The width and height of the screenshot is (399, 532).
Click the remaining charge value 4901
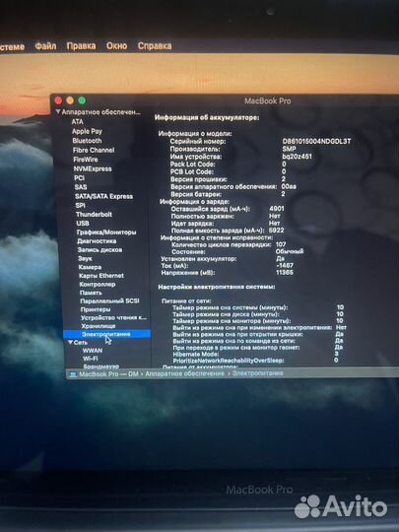click(277, 208)
